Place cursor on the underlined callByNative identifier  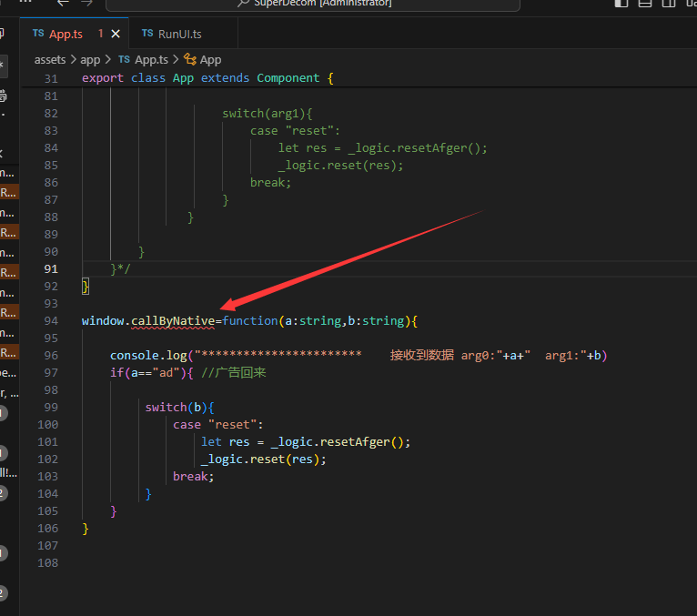click(x=173, y=321)
